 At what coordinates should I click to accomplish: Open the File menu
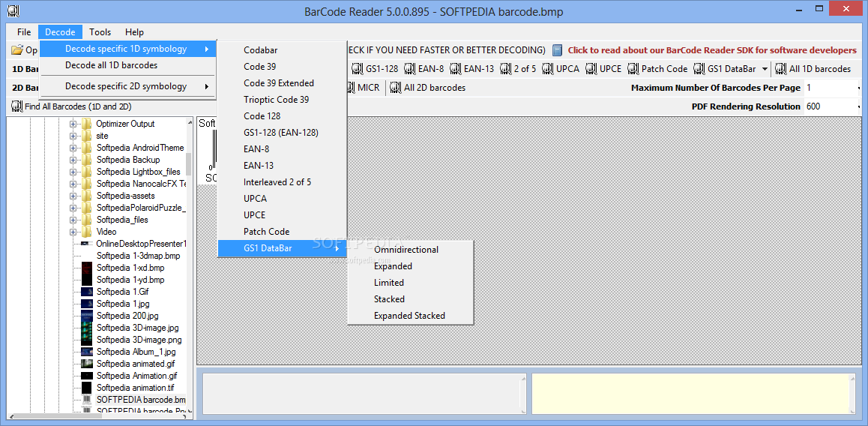[24, 32]
